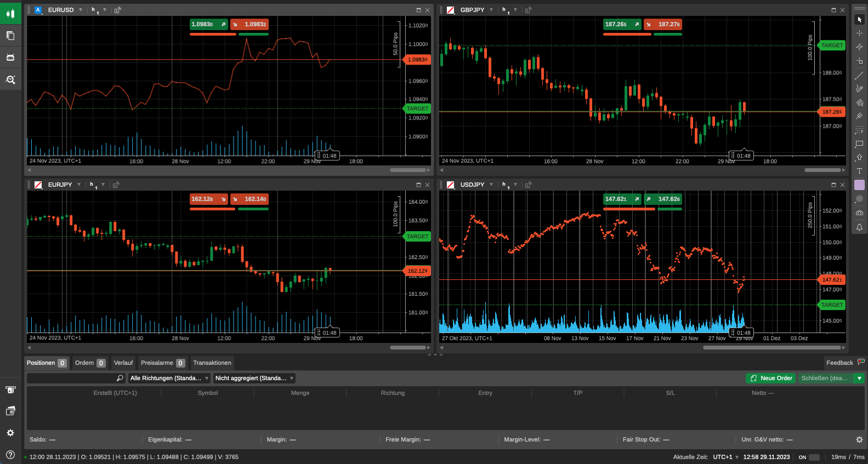Click the line-style circle in drawing toolbar
This screenshot has width=868, height=464.
(x=859, y=199)
